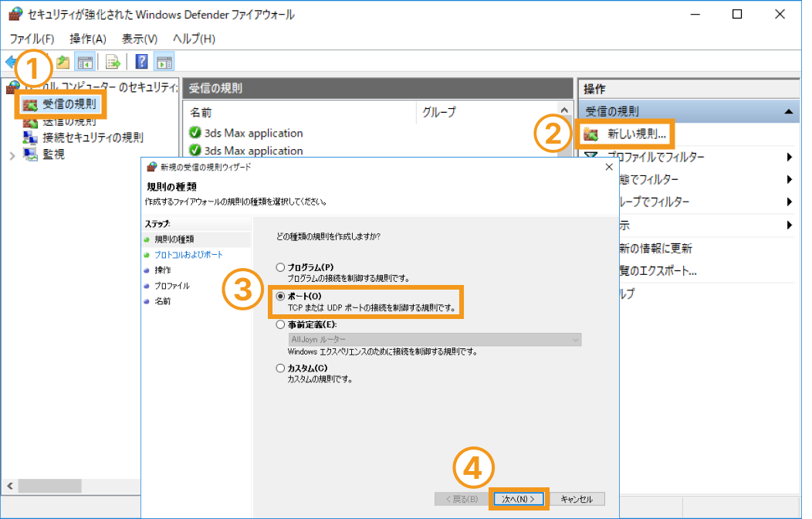Click the 操作 step in the wizard
812x519 pixels.
[163, 270]
